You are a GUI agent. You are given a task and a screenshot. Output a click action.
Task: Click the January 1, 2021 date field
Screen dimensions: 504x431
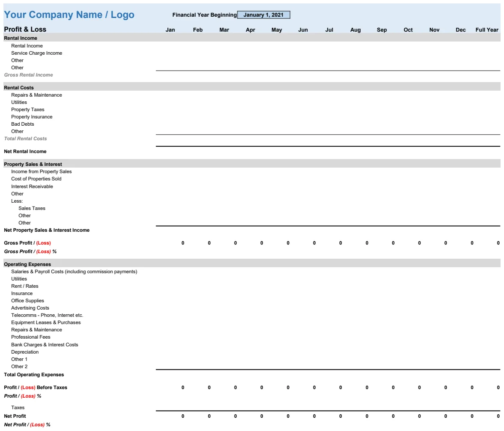tap(264, 15)
